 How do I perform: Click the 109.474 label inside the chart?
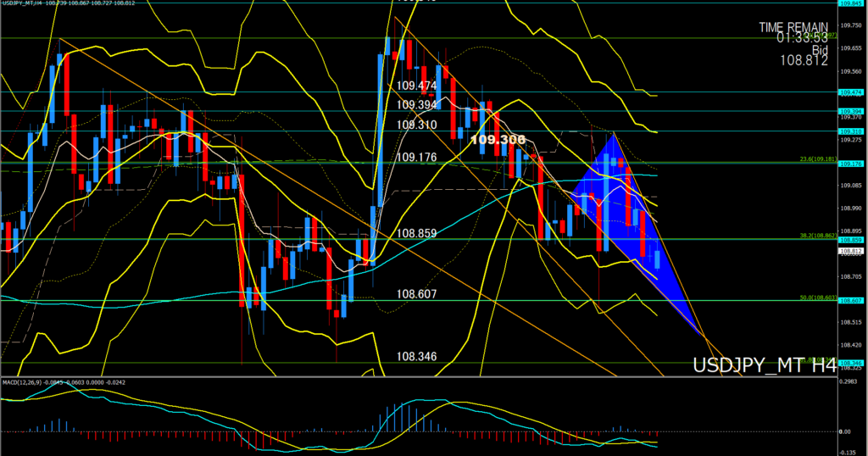point(417,86)
